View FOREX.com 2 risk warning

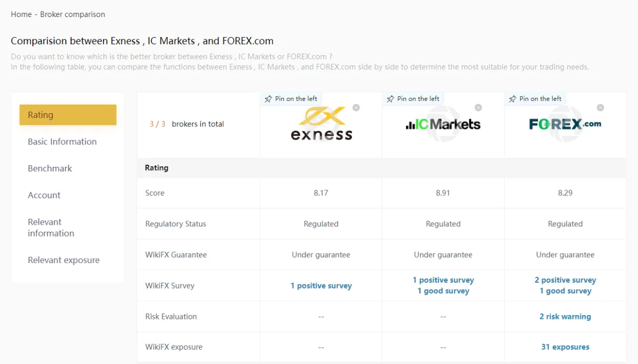pos(565,316)
